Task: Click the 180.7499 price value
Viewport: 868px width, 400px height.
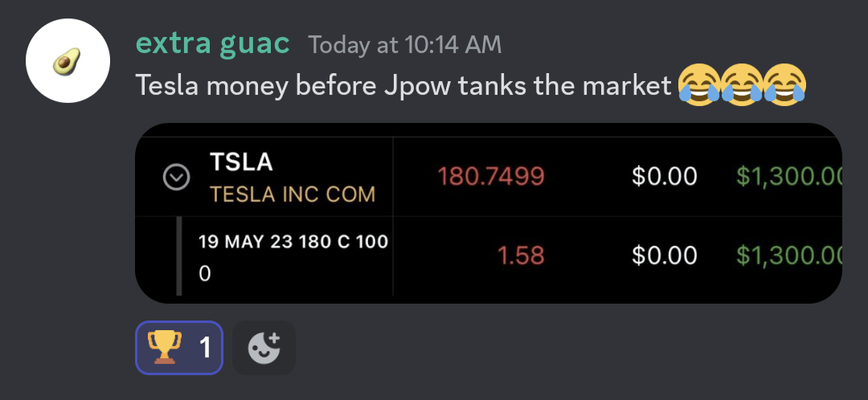Action: click(x=491, y=177)
